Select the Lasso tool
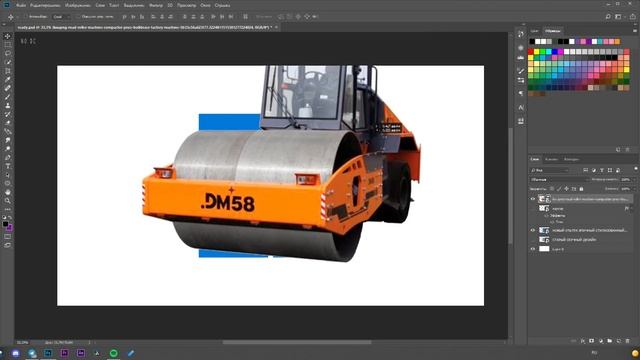The height and width of the screenshot is (360, 640). [7, 53]
